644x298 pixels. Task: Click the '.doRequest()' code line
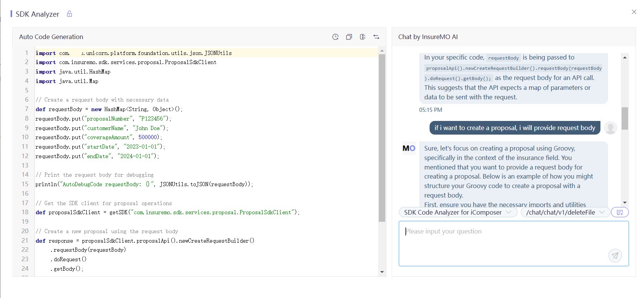[69, 259]
